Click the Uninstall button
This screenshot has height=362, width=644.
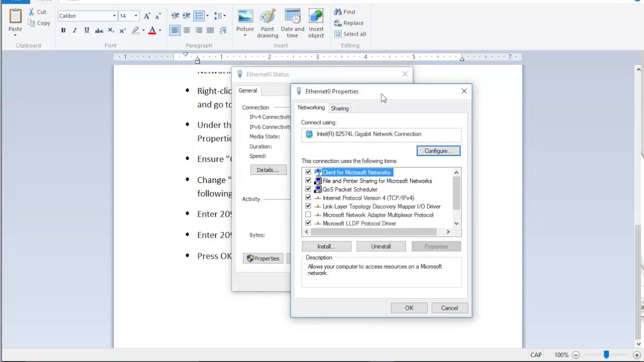point(381,246)
